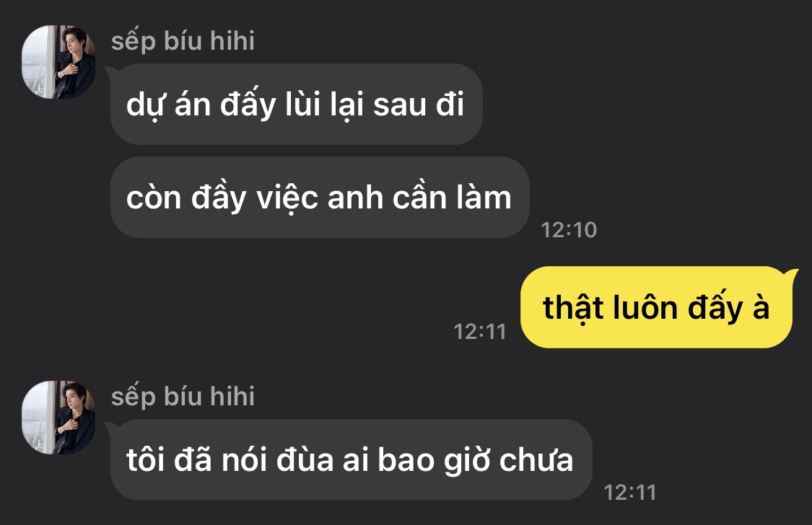Click the 12:11 timestamp beside the yellow bubble
This screenshot has height=525, width=812.
479,332
